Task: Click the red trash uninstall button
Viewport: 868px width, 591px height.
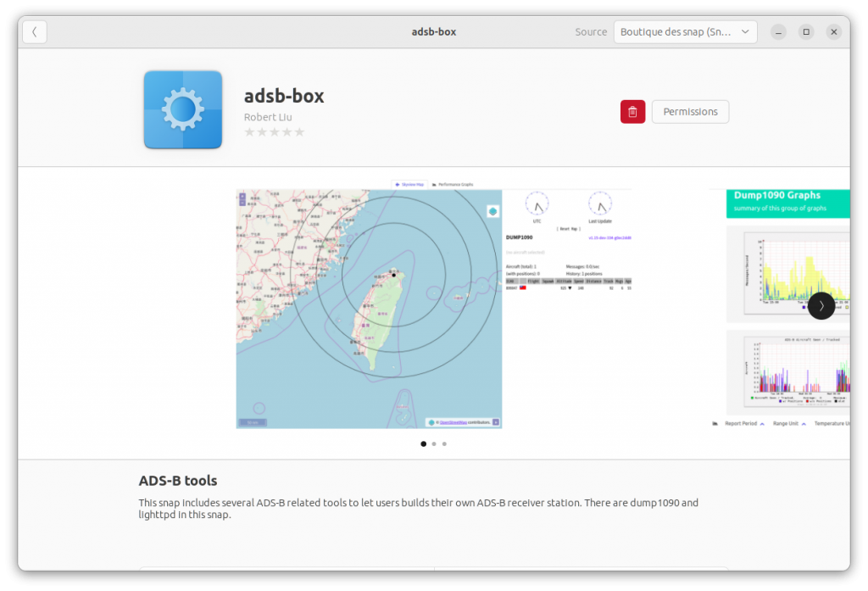Action: click(632, 112)
